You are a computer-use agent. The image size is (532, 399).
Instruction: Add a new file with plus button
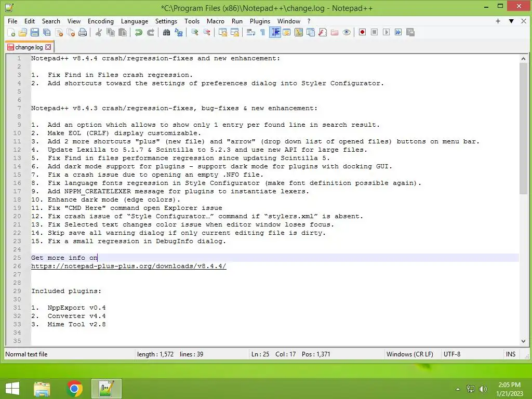(498, 21)
